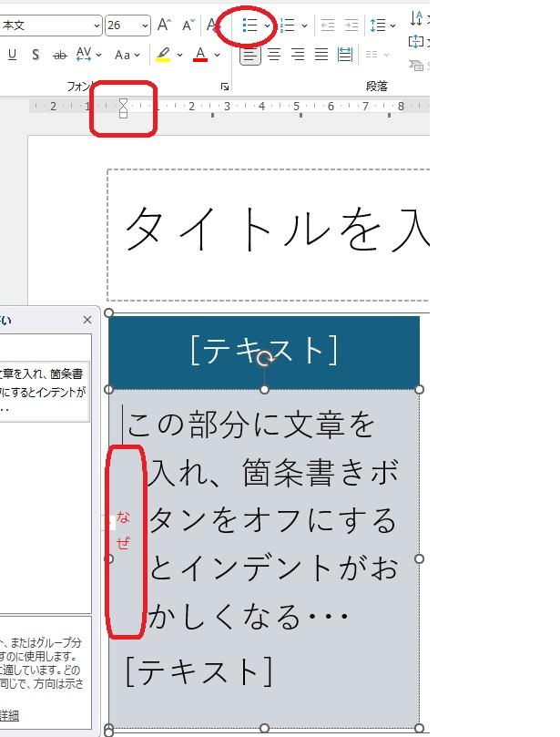
Task: Toggle the bullets list button
Action: 250,26
